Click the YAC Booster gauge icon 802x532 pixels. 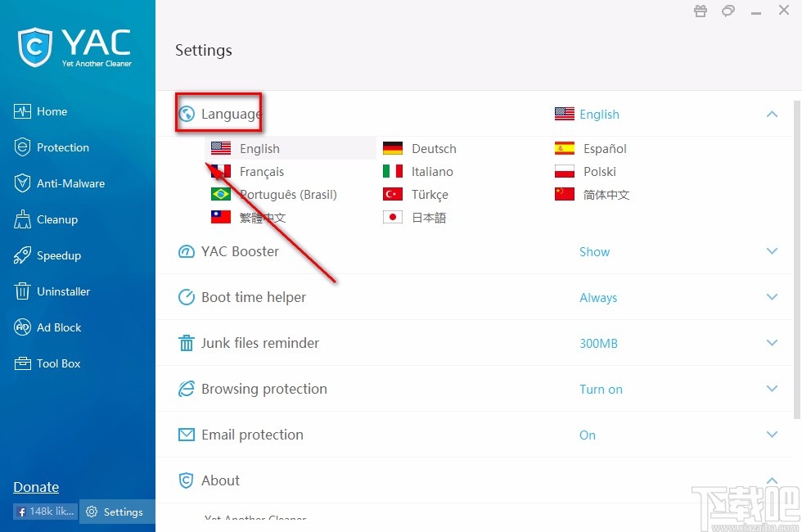187,251
